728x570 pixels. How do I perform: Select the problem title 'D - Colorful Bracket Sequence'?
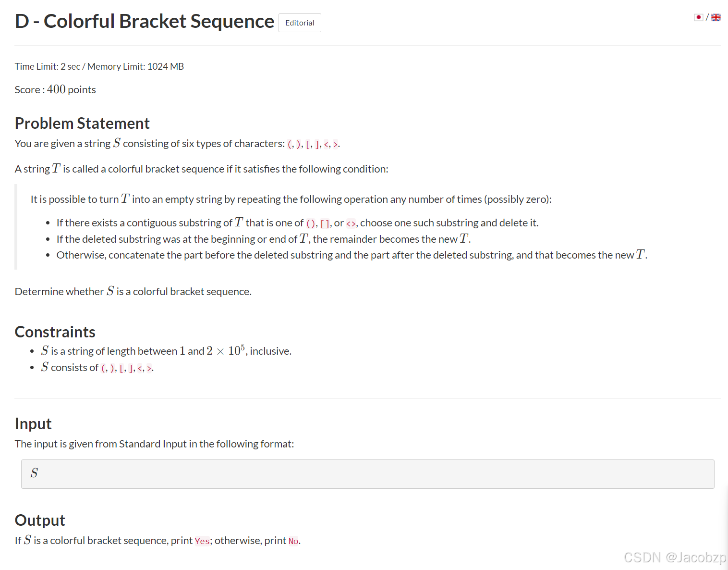coord(144,21)
